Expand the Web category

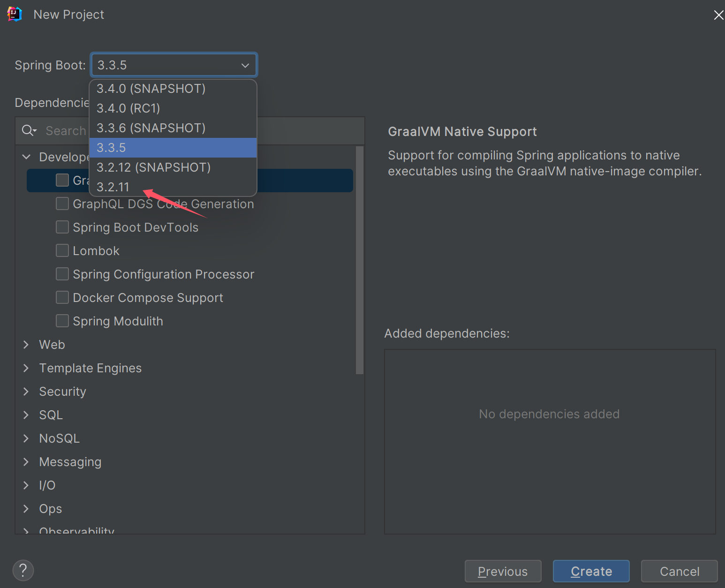click(x=26, y=345)
